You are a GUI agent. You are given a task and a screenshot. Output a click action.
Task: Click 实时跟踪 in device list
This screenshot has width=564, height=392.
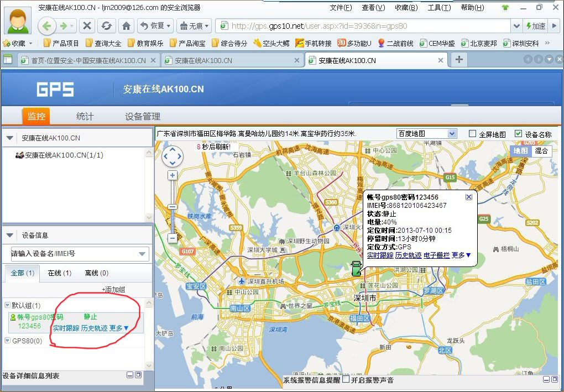pos(66,328)
